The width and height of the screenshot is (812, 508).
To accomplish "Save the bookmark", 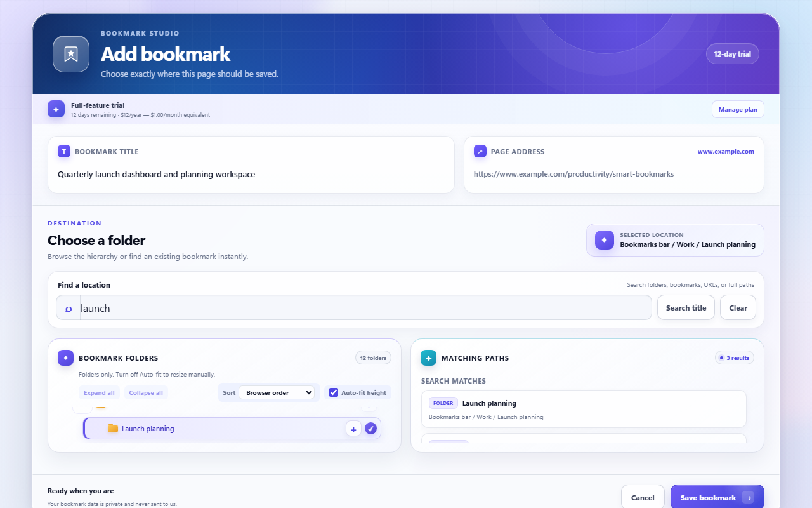I will point(717,497).
